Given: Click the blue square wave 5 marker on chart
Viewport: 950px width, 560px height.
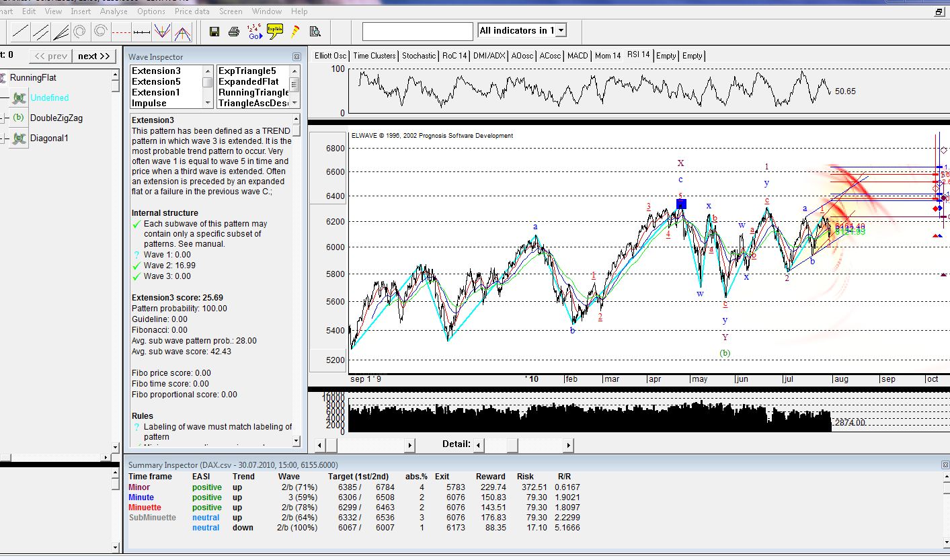Looking at the screenshot, I should (681, 204).
